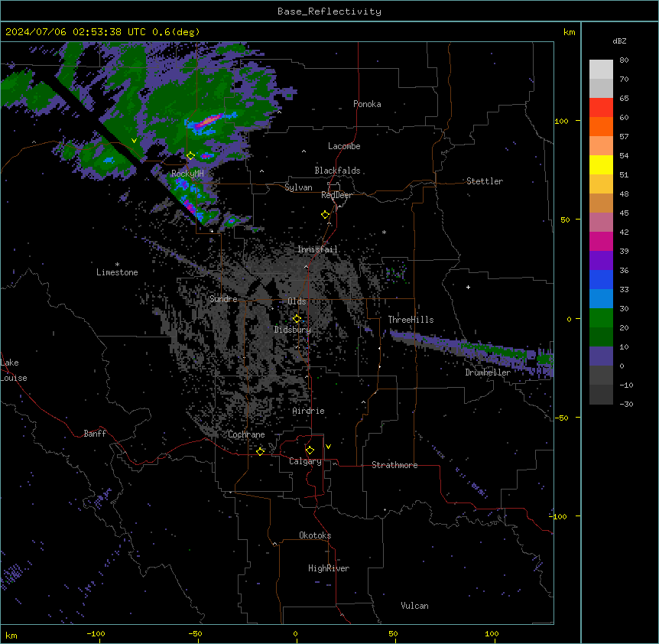This screenshot has width=659, height=644.
Task: Click the Okotoks label
Action: tap(315, 535)
